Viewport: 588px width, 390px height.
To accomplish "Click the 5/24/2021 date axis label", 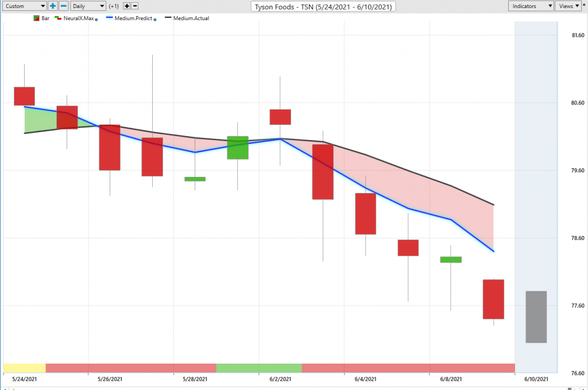I will tap(24, 379).
